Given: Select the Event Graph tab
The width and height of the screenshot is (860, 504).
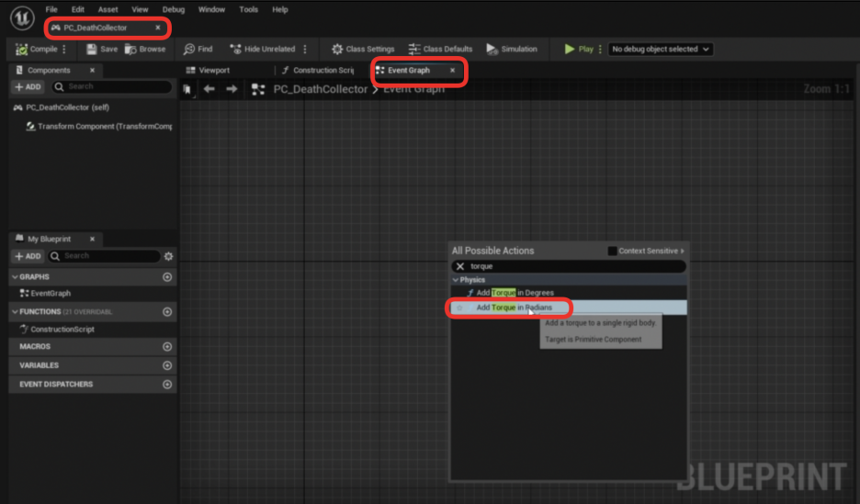Looking at the screenshot, I should [x=409, y=70].
